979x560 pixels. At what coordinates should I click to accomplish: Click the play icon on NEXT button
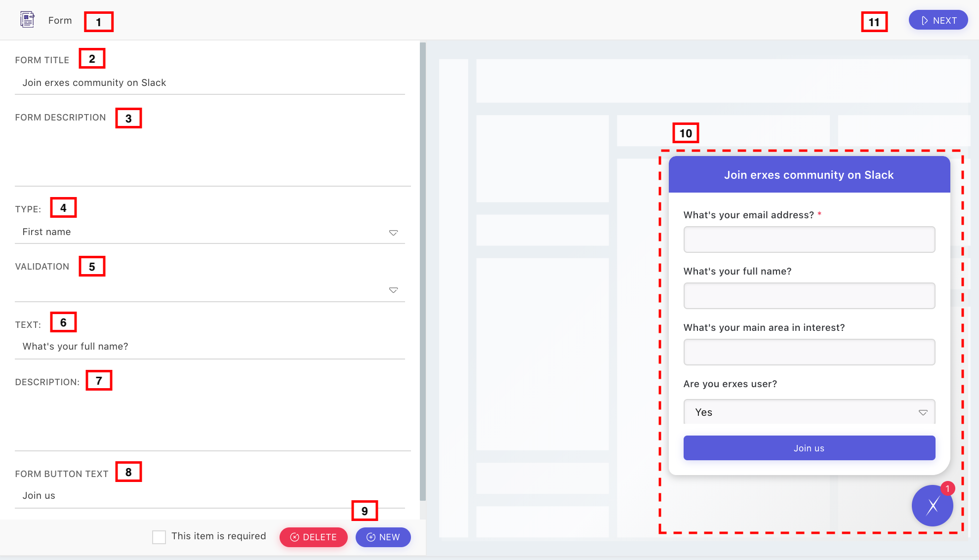[925, 21]
